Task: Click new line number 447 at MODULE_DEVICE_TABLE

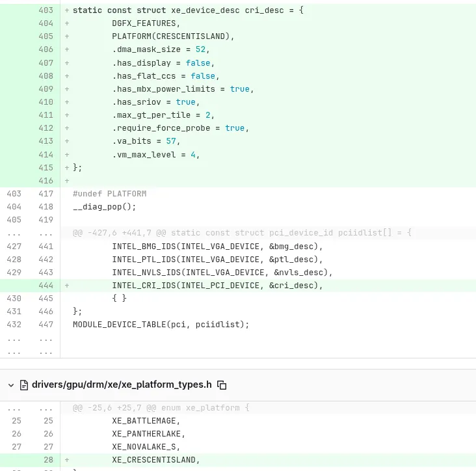Action: (x=46, y=325)
